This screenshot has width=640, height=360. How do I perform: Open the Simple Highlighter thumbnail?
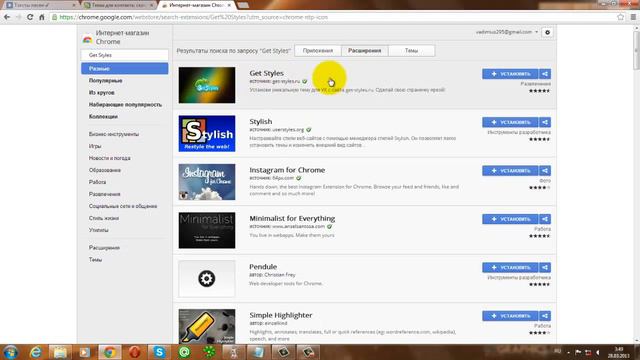point(207,326)
